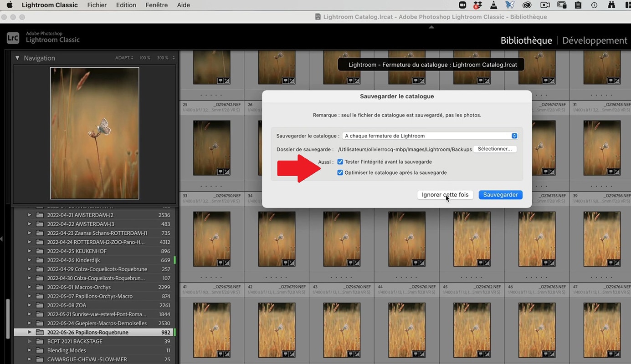Switch to the Développement module

[595, 40]
